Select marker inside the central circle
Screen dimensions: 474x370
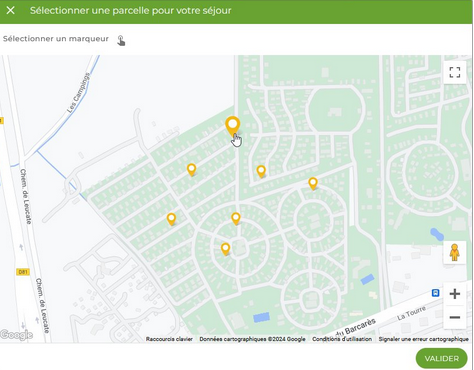tap(225, 249)
